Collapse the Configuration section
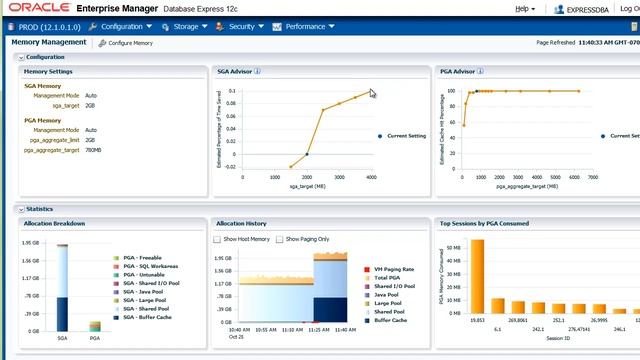 [21, 58]
